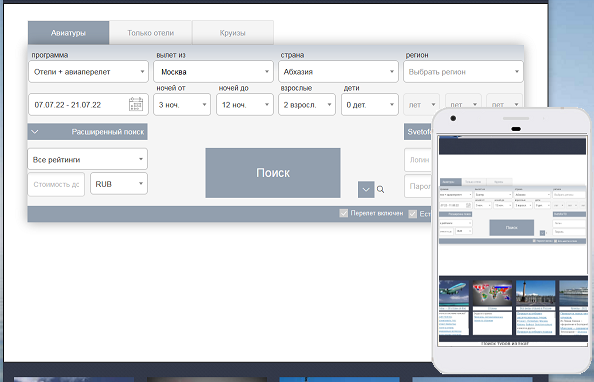Image resolution: width=594 pixels, height=382 pixels.
Task: Open the Выбрать регион dropdown
Action: (x=463, y=72)
